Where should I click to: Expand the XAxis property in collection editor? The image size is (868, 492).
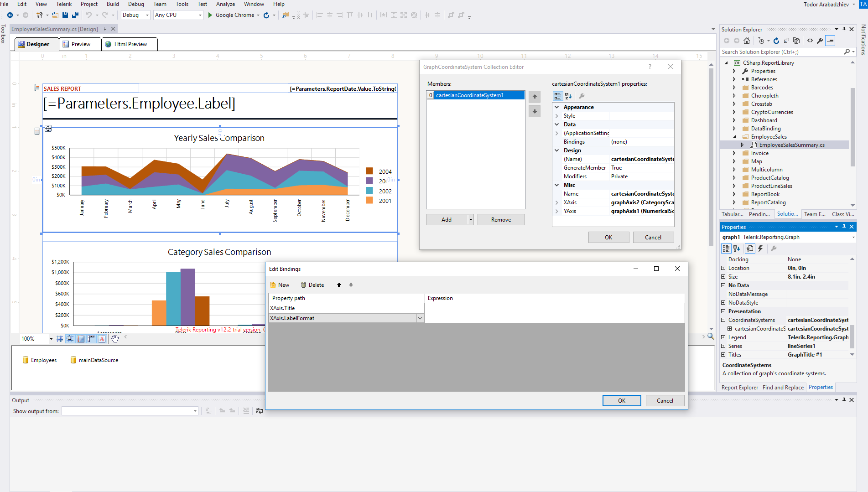[x=557, y=202]
